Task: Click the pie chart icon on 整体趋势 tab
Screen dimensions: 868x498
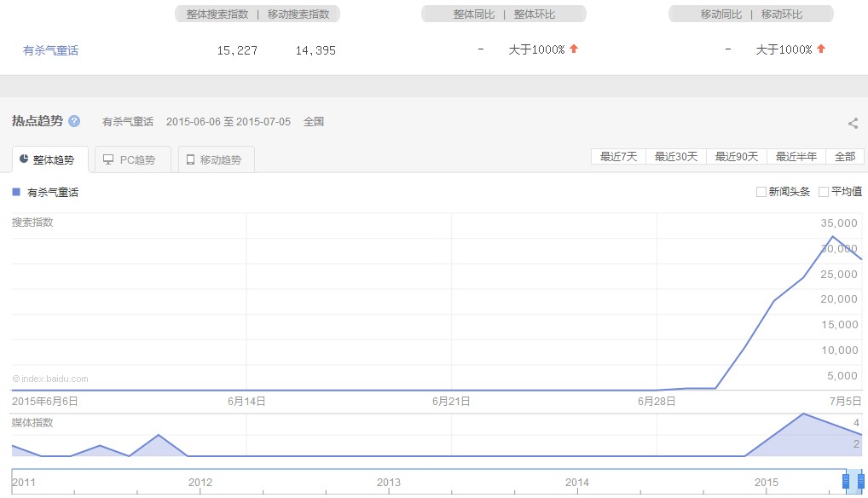Action: pos(24,159)
